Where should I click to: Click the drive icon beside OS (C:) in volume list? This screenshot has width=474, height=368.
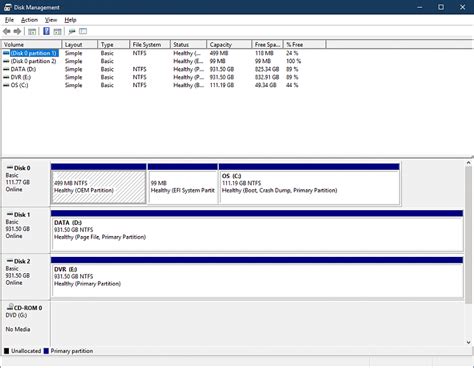(x=6, y=85)
